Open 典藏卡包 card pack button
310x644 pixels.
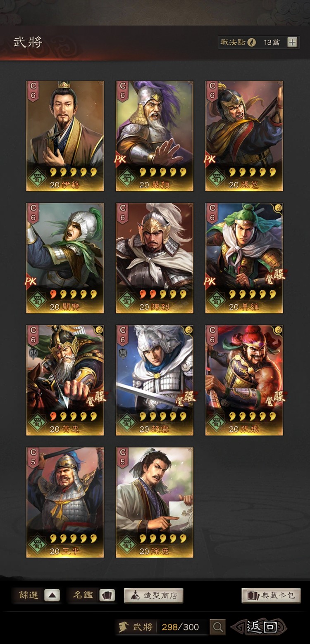(271, 595)
